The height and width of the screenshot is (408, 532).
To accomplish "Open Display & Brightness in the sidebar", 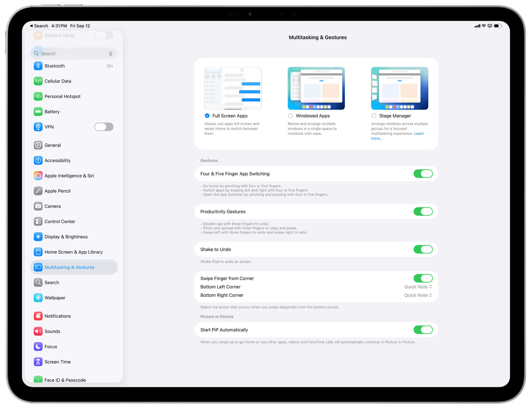I will [66, 237].
